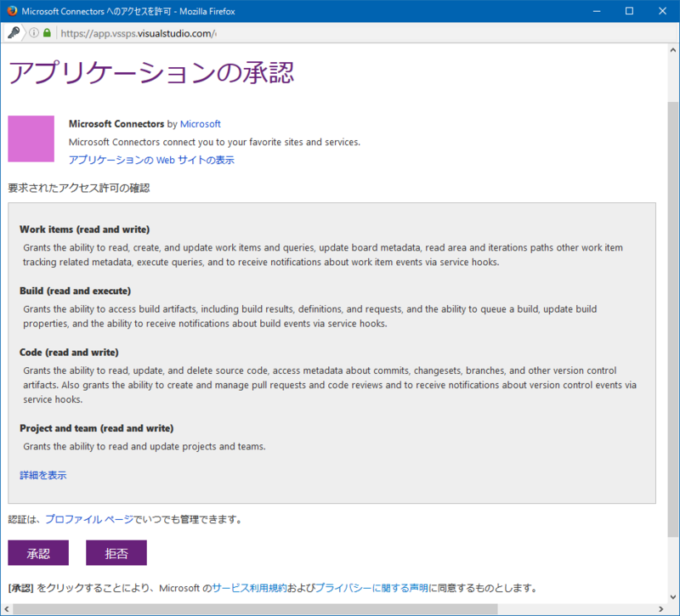Click the Firefox logo in title bar
Image resolution: width=680 pixels, height=616 pixels.
pyautogui.click(x=12, y=11)
